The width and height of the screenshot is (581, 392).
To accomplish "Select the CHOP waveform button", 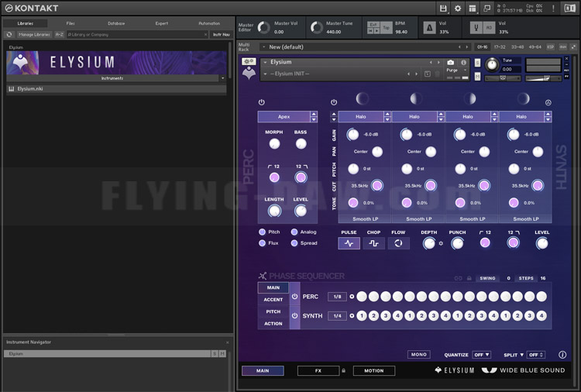I will tap(373, 243).
